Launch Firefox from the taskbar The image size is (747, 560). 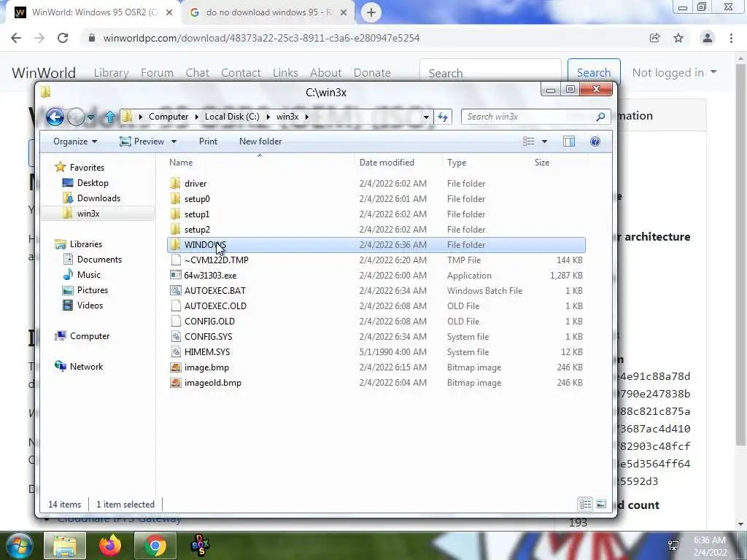click(110, 545)
